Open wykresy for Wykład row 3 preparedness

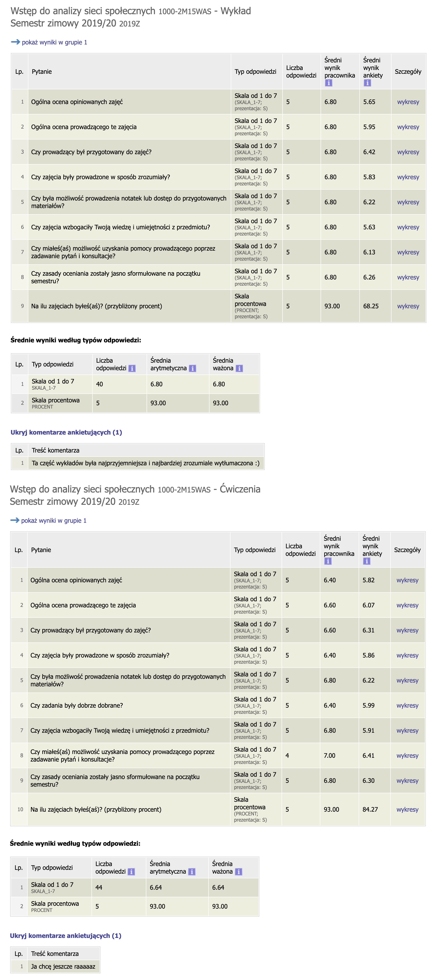[408, 152]
